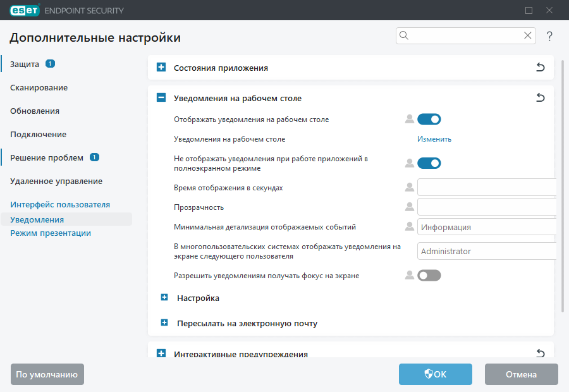
Task: Click the revert arrow for Состояния приложения
Action: (540, 68)
